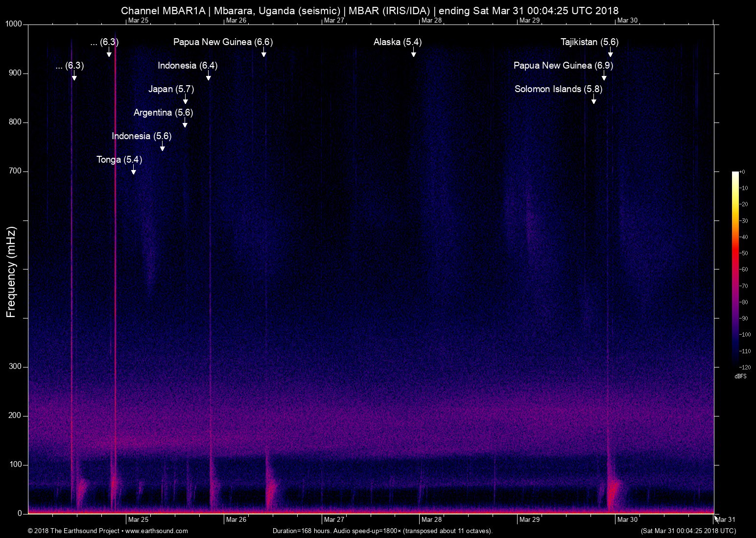Click the arrow marker under Tonga (5.4)

[x=133, y=171]
